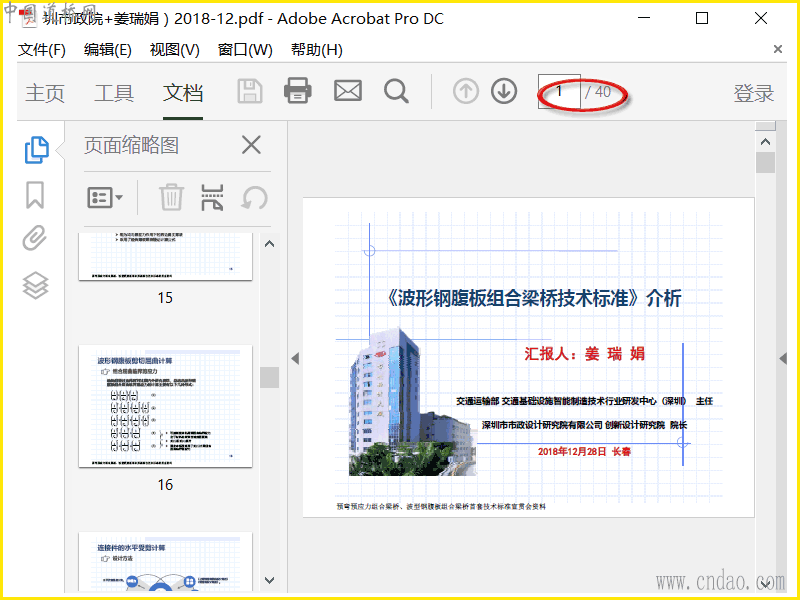Select the page 15 thumbnail
800x600 pixels.
coord(165,257)
